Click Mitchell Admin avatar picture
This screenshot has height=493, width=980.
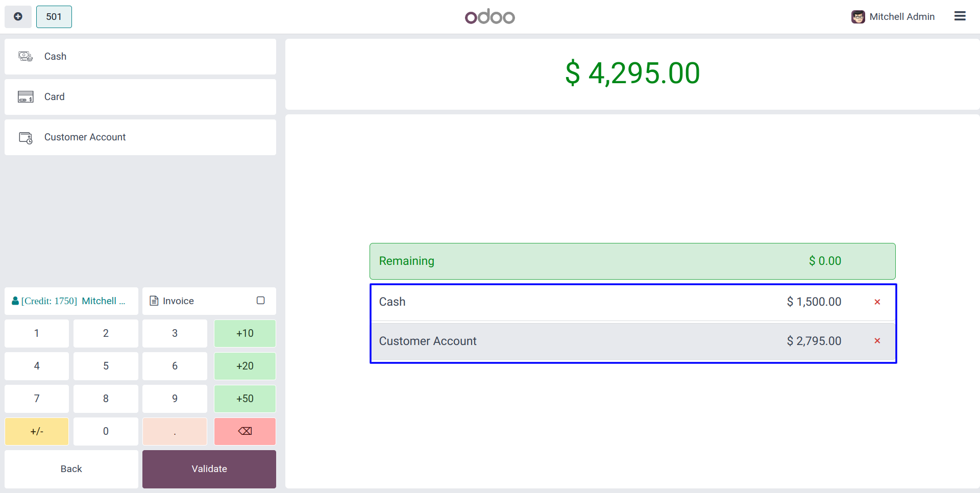pyautogui.click(x=858, y=17)
